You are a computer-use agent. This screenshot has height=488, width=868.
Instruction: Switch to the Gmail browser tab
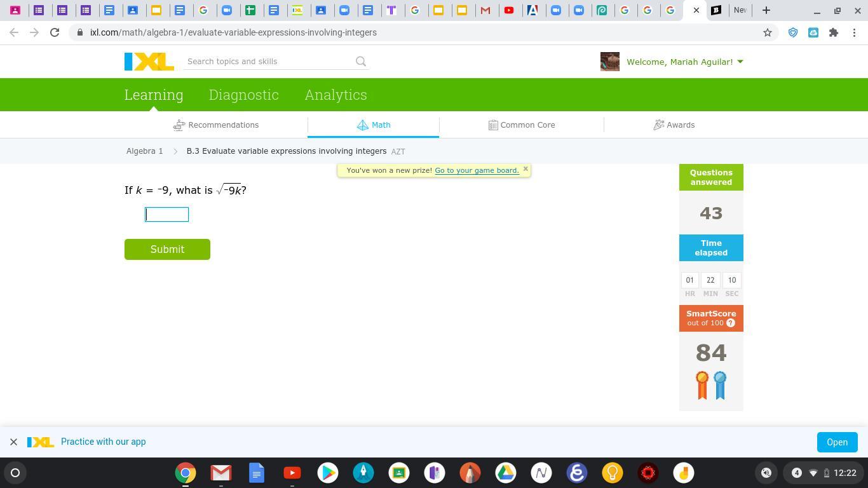485,10
